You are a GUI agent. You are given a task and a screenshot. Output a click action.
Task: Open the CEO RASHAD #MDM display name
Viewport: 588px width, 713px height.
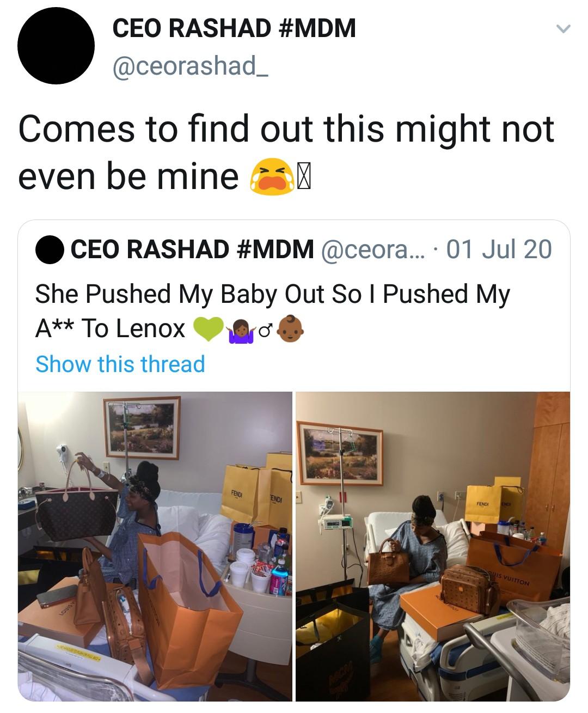234,28
